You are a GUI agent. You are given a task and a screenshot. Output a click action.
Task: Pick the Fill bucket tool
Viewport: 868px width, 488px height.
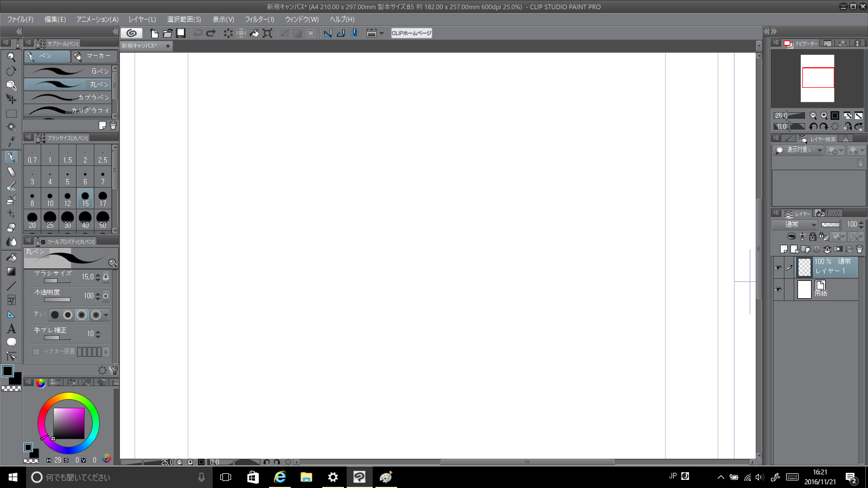point(11,258)
